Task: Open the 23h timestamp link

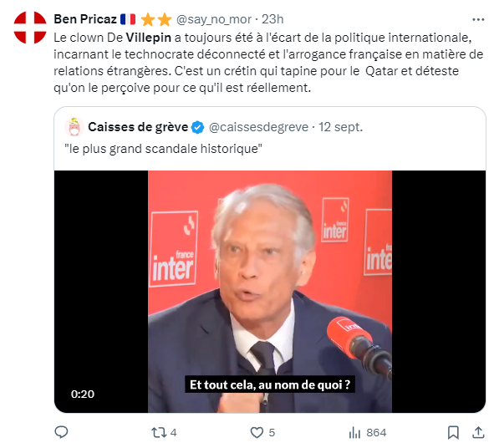Action: pyautogui.click(x=272, y=19)
